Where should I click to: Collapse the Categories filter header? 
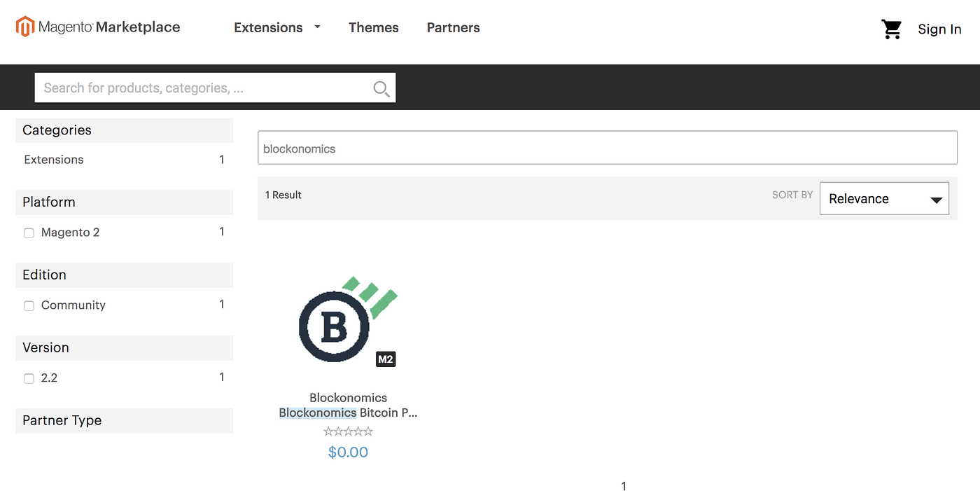(124, 130)
